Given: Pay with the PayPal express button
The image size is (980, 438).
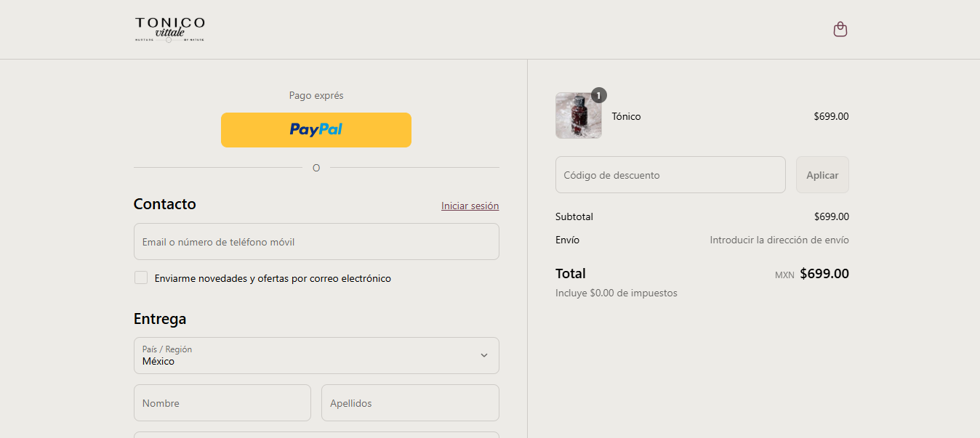Looking at the screenshot, I should coord(316,130).
